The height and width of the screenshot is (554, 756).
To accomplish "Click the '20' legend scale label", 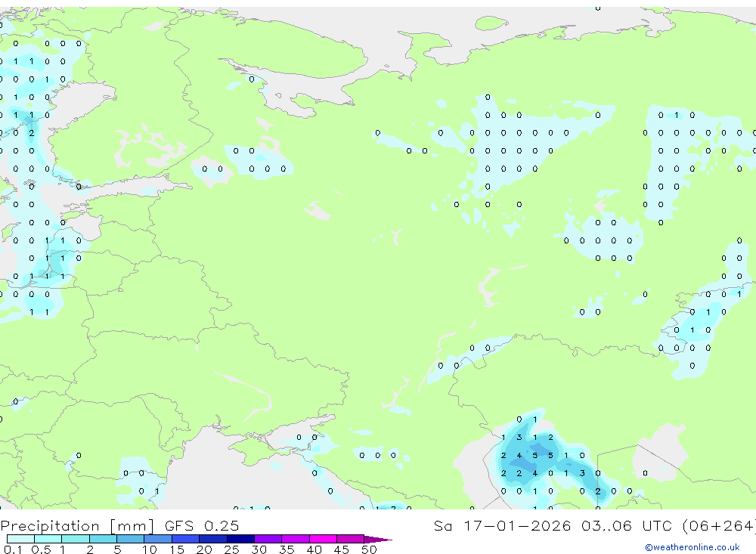I will pyautogui.click(x=204, y=549).
